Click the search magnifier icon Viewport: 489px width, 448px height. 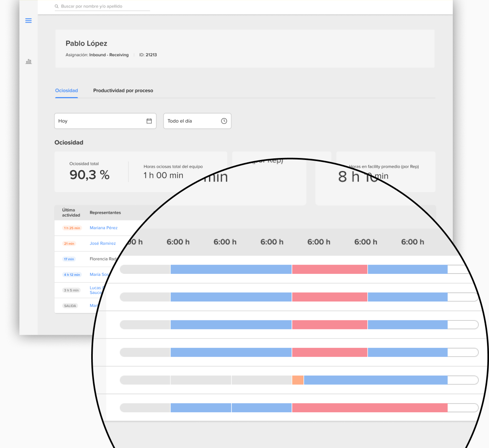pyautogui.click(x=57, y=6)
